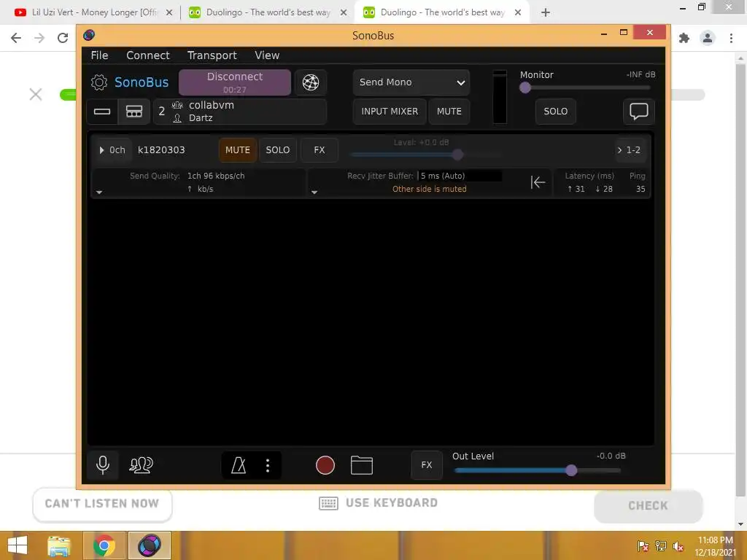
Task: Click USE KEYBOARD in Duolingo
Action: coord(379,503)
